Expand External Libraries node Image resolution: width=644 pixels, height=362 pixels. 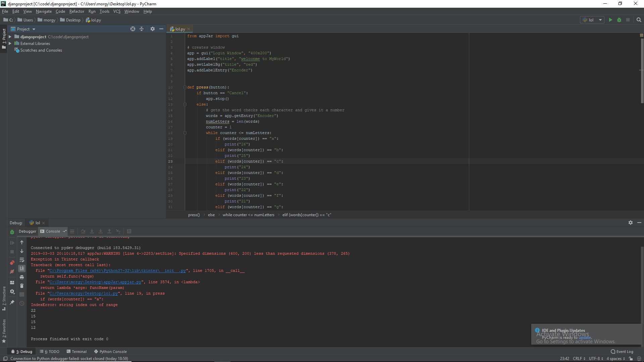pos(10,44)
